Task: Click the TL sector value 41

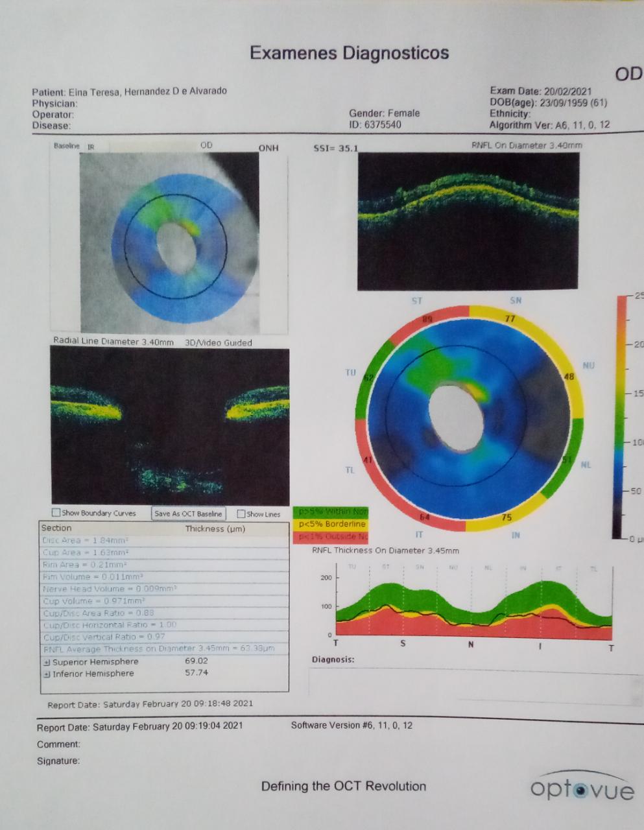Action: point(367,460)
